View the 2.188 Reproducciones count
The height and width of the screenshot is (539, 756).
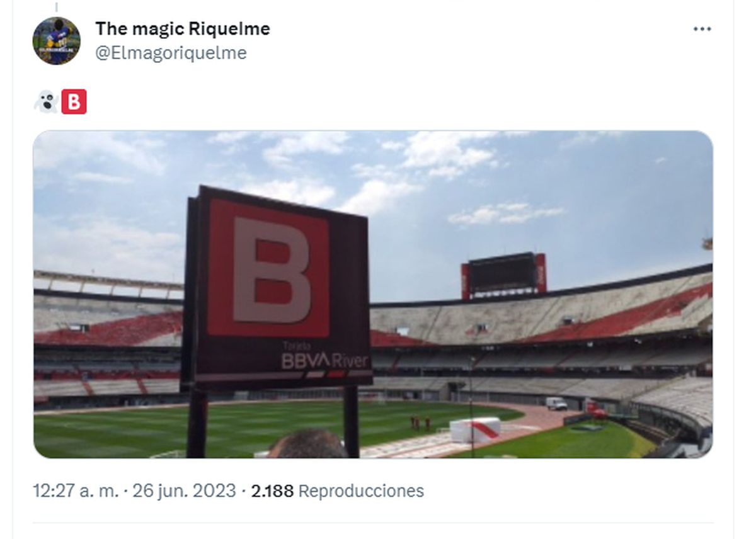[x=272, y=491]
